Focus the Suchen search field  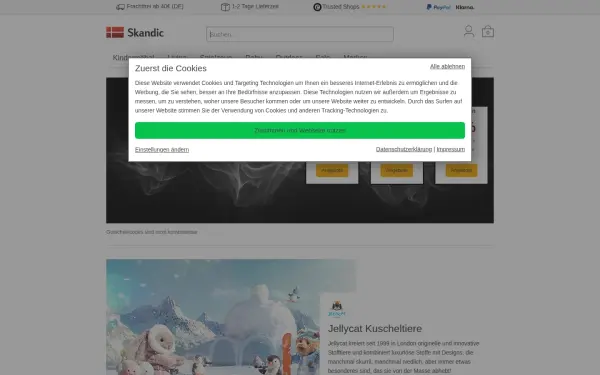300,34
